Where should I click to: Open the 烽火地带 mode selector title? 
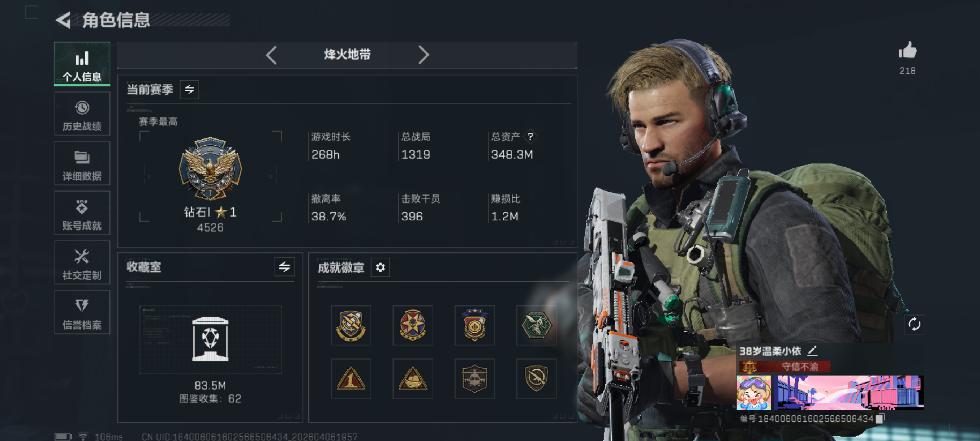tap(347, 55)
